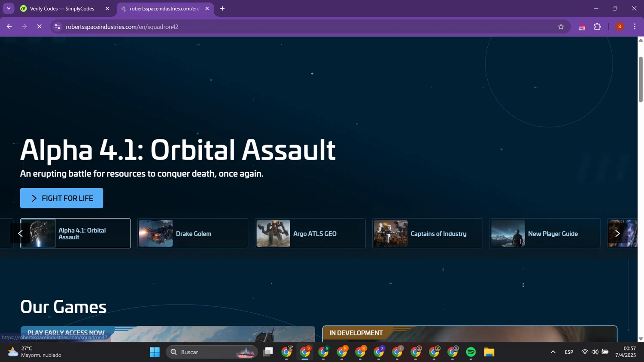Open a new browser tab
This screenshot has height=362, width=644.
point(222,9)
